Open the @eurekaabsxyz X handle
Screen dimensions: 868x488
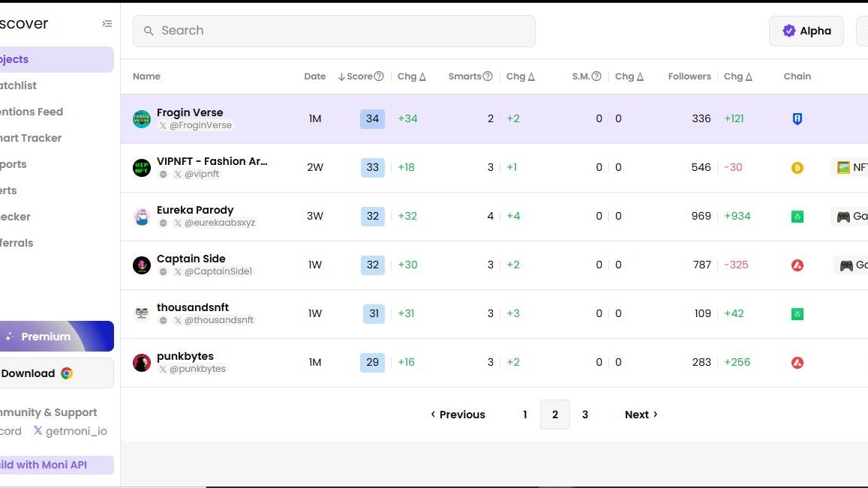pos(215,223)
